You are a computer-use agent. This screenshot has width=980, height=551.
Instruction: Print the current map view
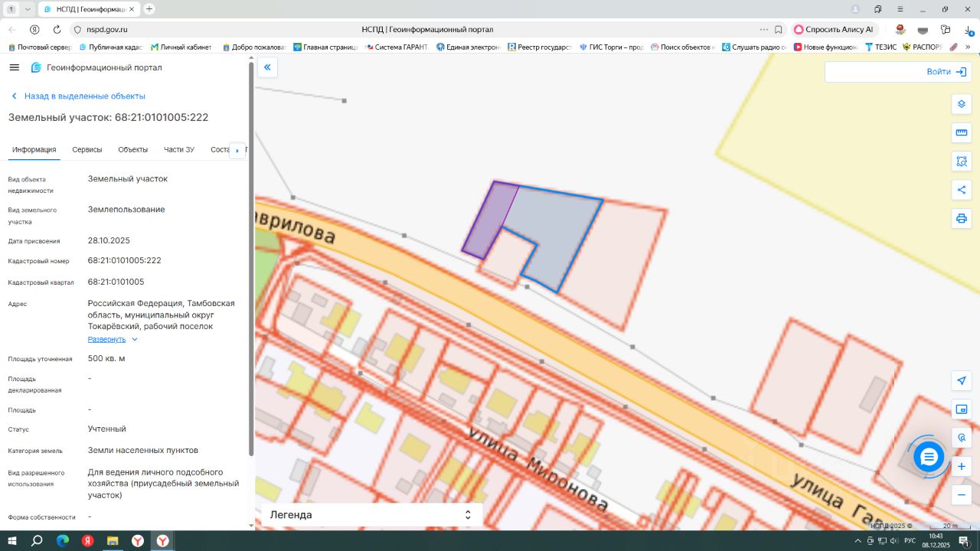(962, 219)
